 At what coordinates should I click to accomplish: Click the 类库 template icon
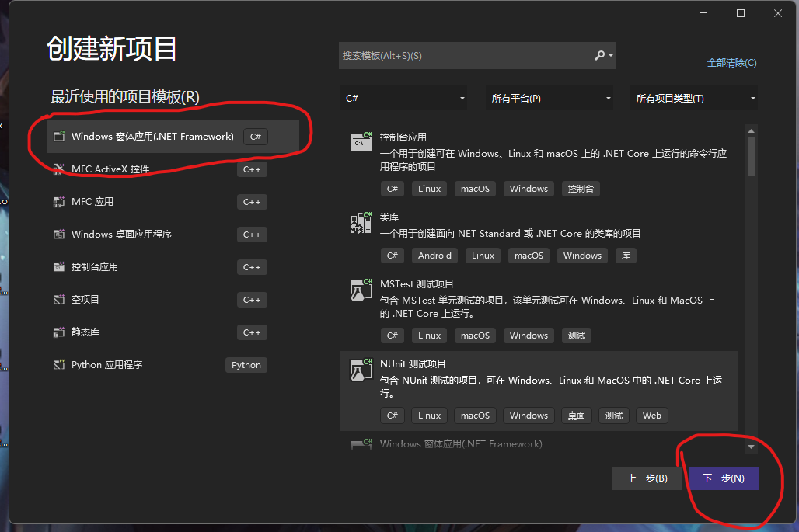coord(361,222)
